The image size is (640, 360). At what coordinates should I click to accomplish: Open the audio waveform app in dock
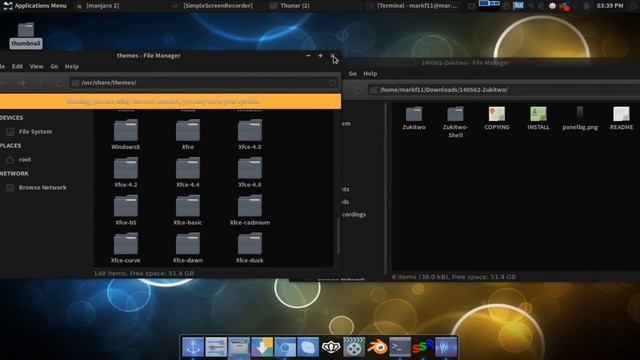[x=446, y=347]
